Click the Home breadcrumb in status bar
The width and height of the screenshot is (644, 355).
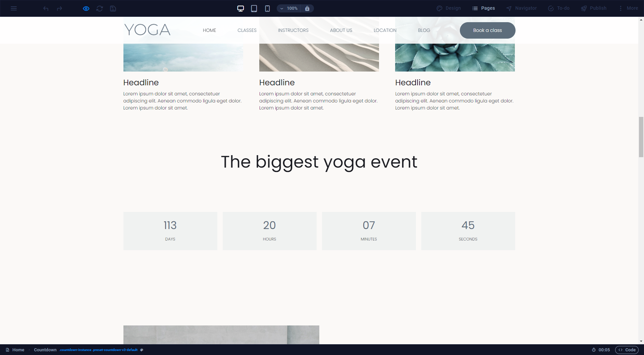tap(15, 350)
